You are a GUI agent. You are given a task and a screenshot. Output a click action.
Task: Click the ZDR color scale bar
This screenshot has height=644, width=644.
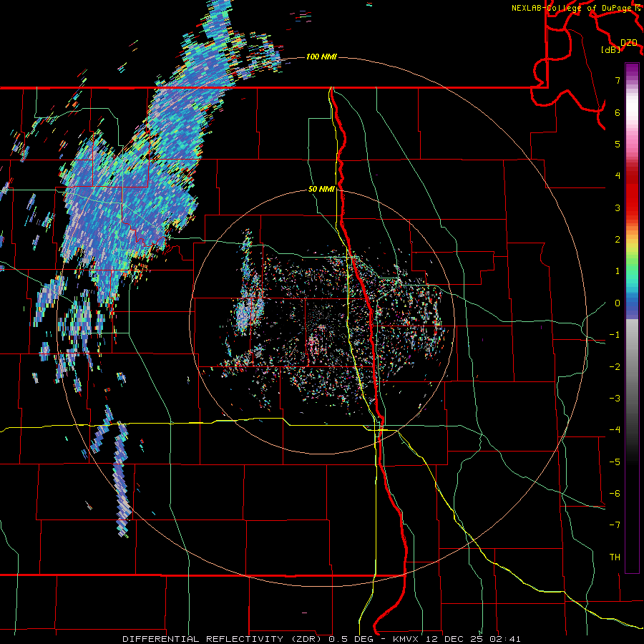[x=632, y=318]
